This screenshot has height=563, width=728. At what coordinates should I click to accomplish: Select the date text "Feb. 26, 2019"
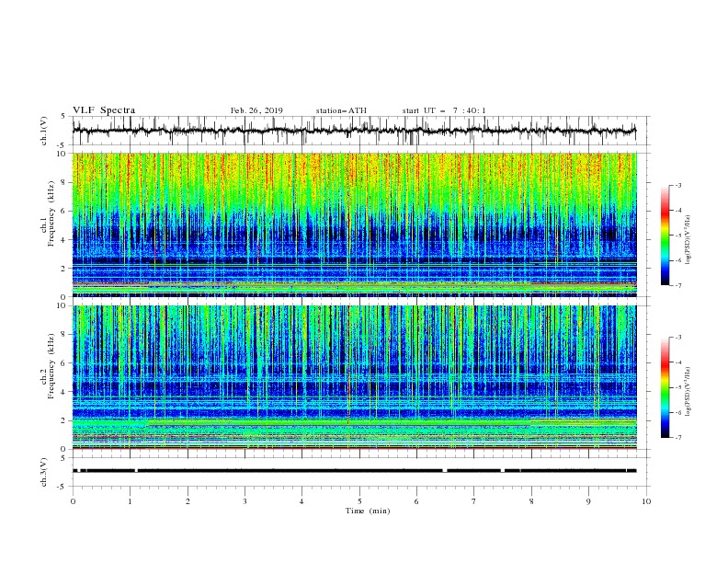pos(256,110)
